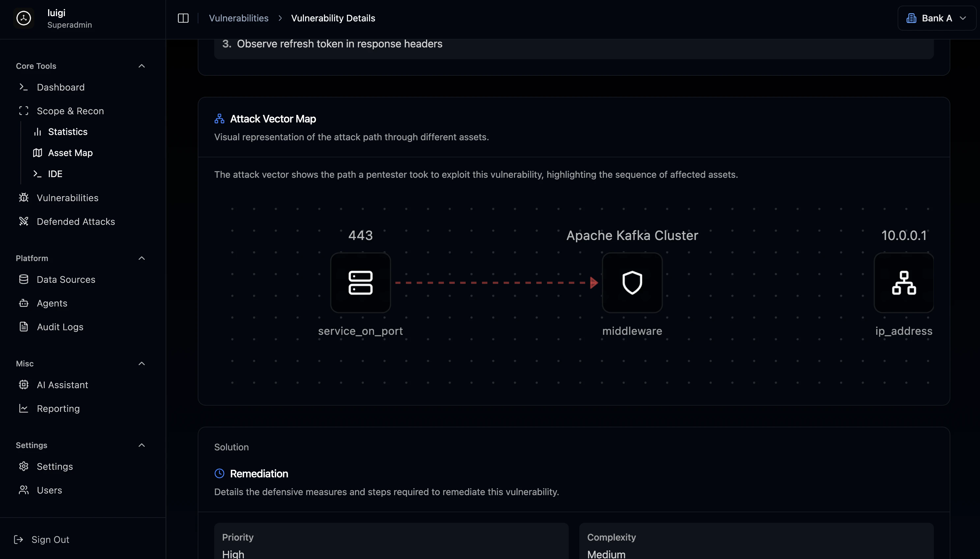Open the Bank A organization dropdown
This screenshot has height=559, width=980.
[937, 18]
